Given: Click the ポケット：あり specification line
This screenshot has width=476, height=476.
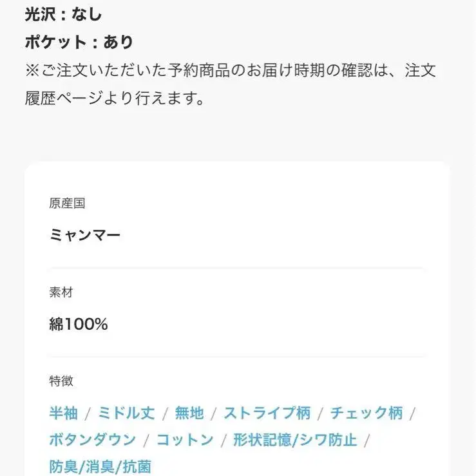Looking at the screenshot, I should coord(79,42).
